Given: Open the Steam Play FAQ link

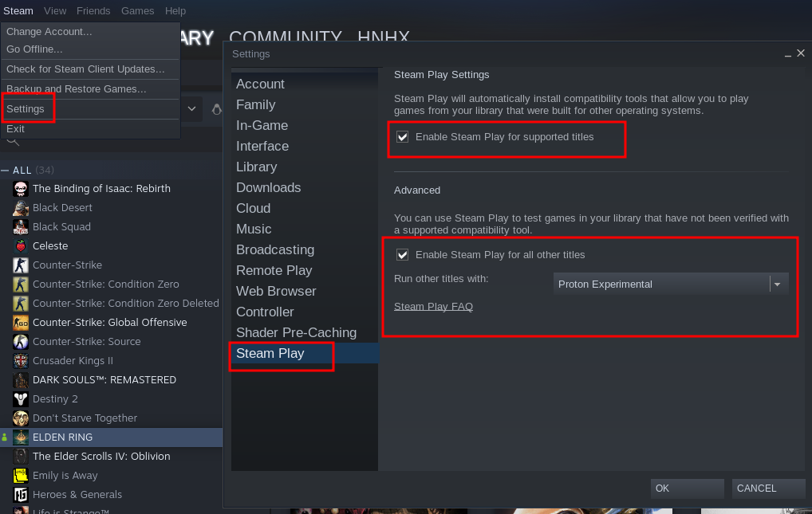Looking at the screenshot, I should pos(433,307).
